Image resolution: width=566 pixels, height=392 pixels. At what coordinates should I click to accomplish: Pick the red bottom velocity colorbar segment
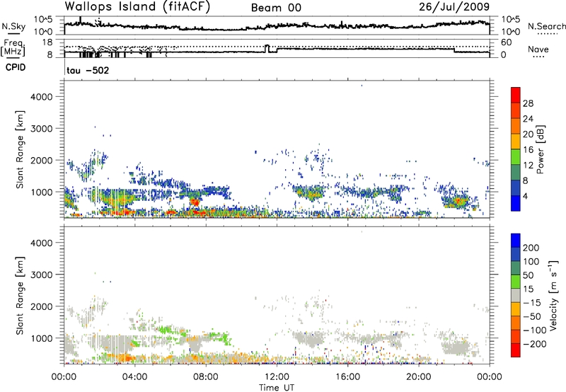point(516,350)
